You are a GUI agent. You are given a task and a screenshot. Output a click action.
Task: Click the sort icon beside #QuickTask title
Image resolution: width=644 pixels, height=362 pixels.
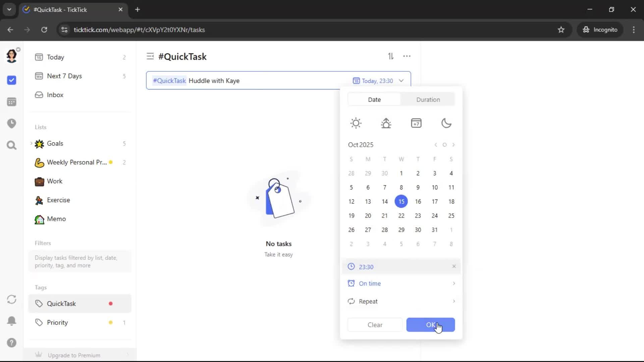tap(391, 56)
